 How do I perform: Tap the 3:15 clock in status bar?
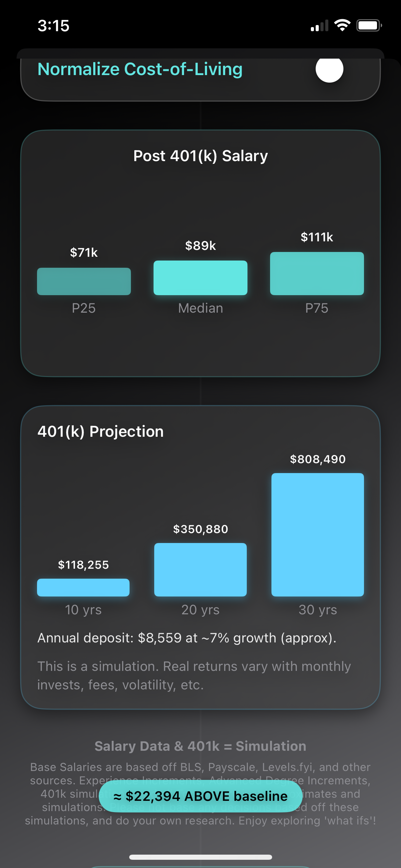[x=53, y=26]
